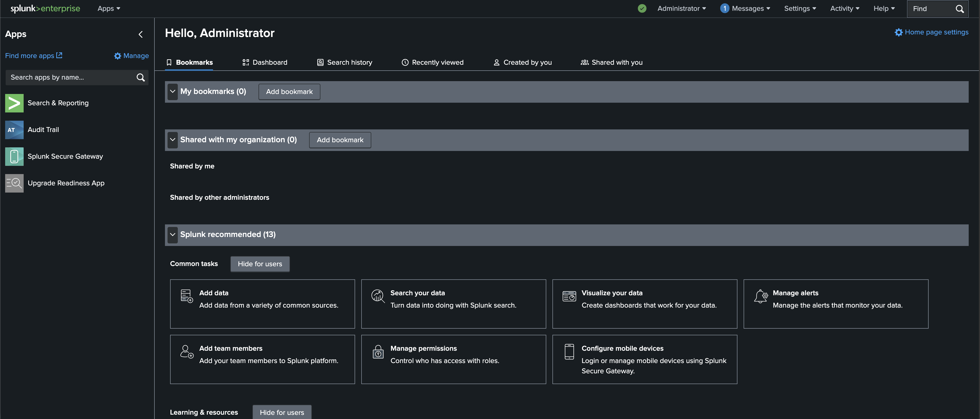Viewport: 980px width, 419px height.
Task: Click the bookmark icon on the Bookmarks tab
Action: [x=169, y=62]
